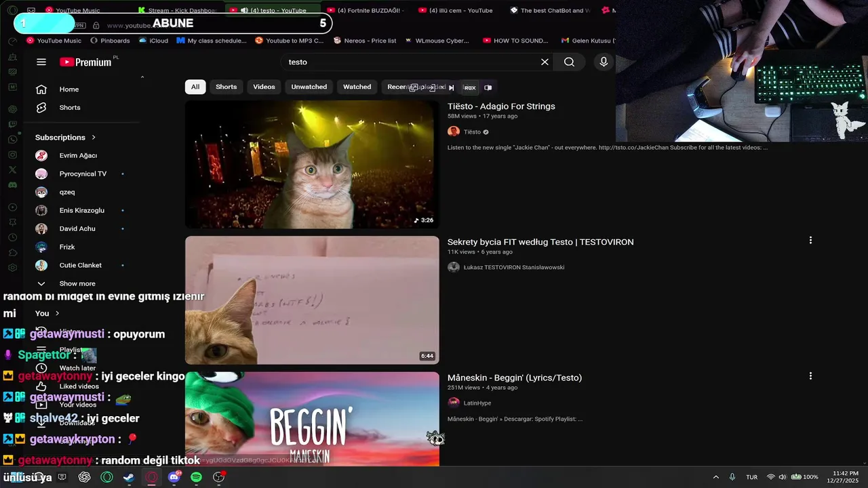868x488 pixels.
Task: Open the YouTube hamburger guide menu
Action: point(41,62)
